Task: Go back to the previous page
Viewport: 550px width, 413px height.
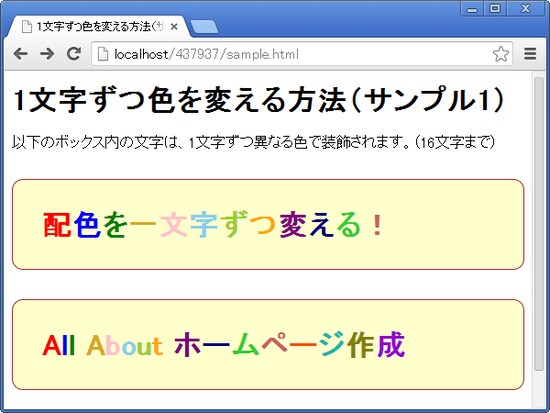Action: pyautogui.click(x=21, y=54)
